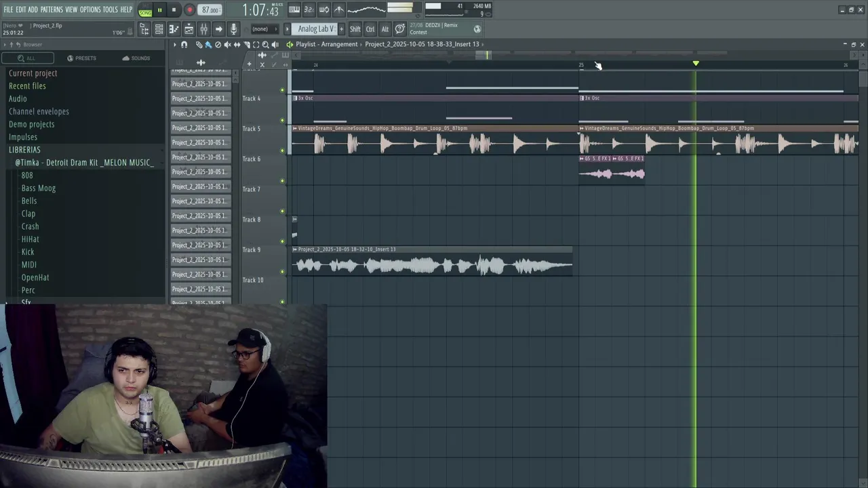Switch between Song and Pattern mode
This screenshot has width=868, height=488.
tap(145, 10)
